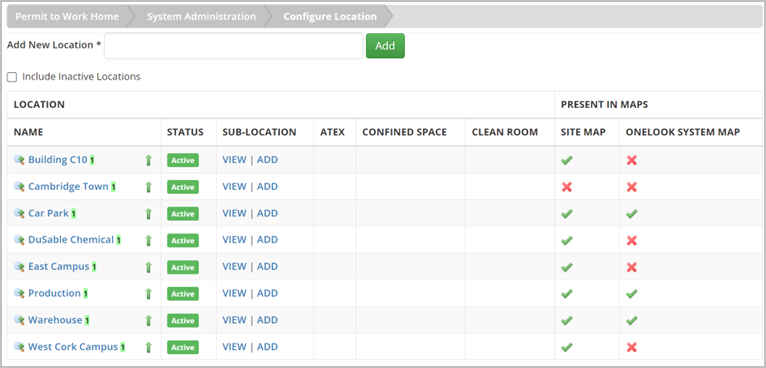
Task: Click OneLook System Map checkmark for Warehouse
Action: [632, 321]
